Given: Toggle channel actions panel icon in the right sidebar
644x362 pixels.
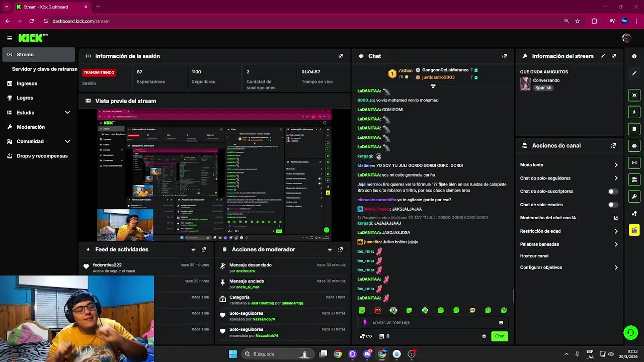Looking at the screenshot, I should 634,179.
